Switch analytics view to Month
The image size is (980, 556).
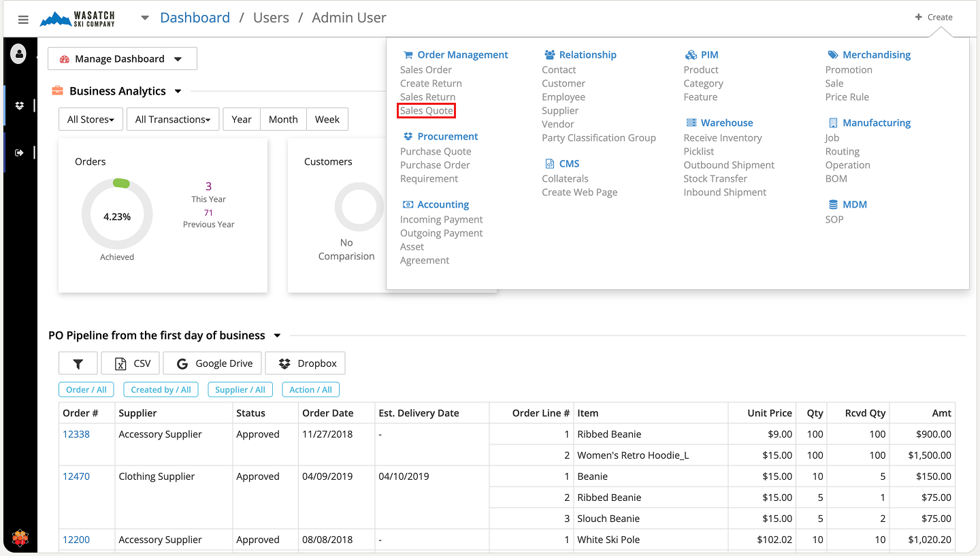pos(283,119)
